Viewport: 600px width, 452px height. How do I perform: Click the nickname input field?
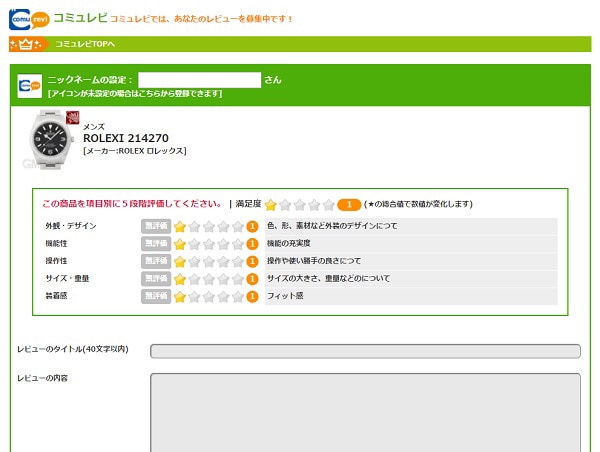199,79
